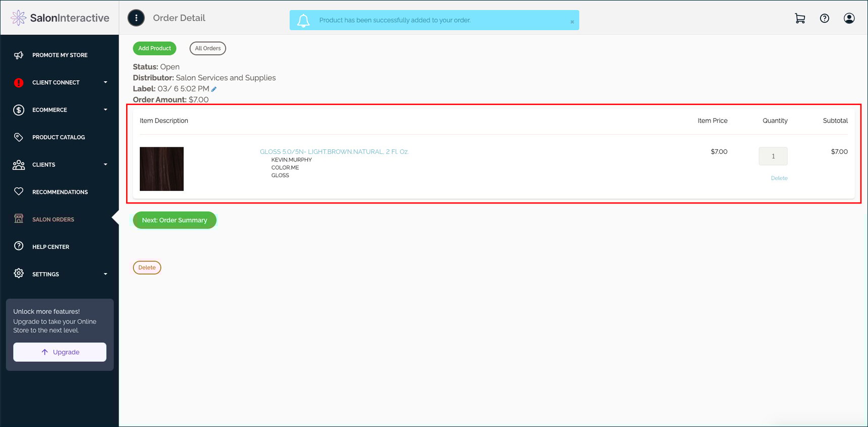Click the brown hair product thumbnail

pyautogui.click(x=161, y=169)
